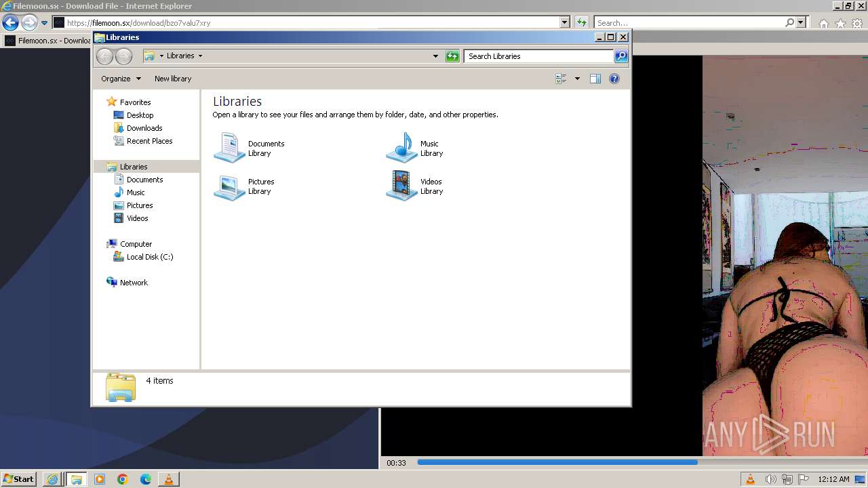Select Downloads under Favorites
Viewport: 868px width, 488px height.
coord(144,128)
